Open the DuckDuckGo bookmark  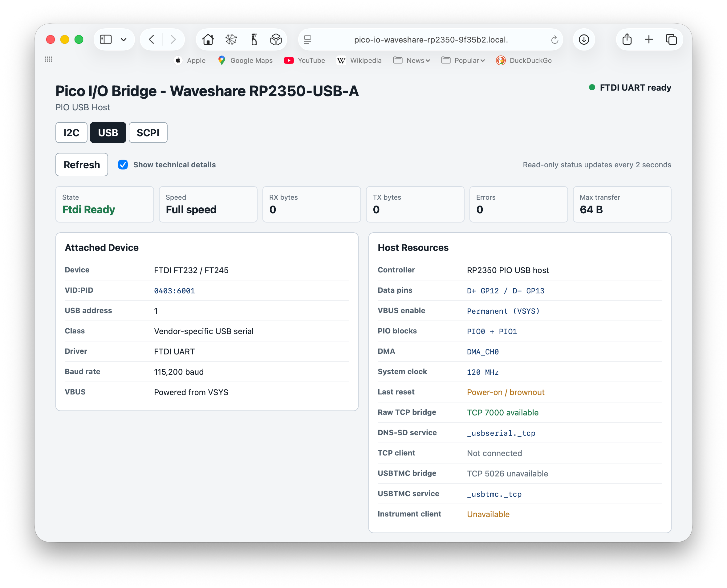pyautogui.click(x=524, y=61)
